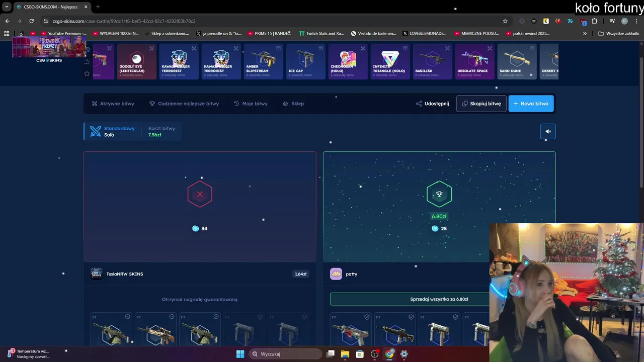The width and height of the screenshot is (644, 362).
Task: Open File Explorer from the taskbar
Action: [345, 354]
